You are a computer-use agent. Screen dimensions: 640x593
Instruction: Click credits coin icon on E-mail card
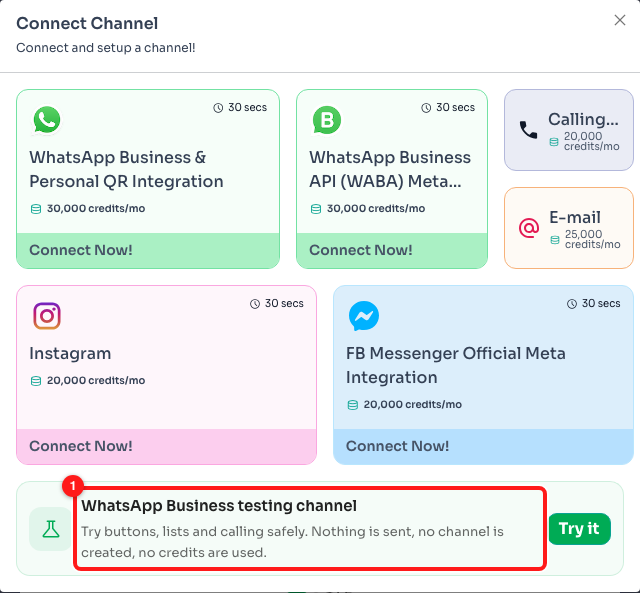point(555,240)
